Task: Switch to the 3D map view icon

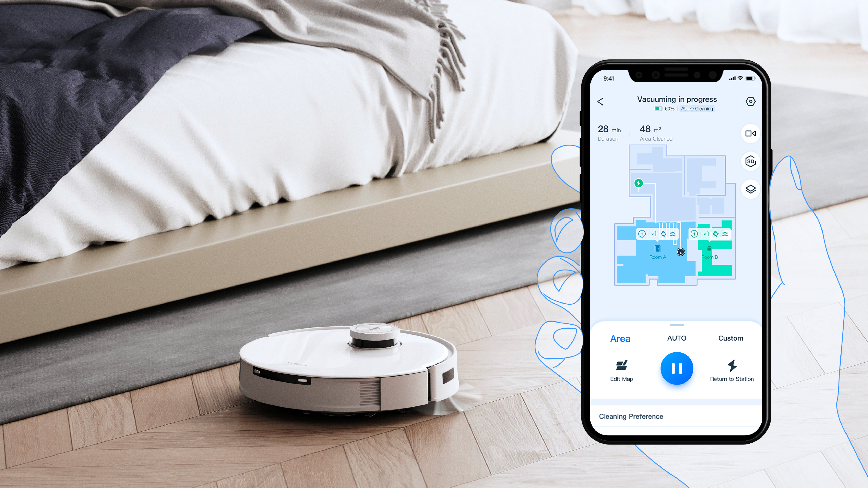Action: (x=750, y=161)
